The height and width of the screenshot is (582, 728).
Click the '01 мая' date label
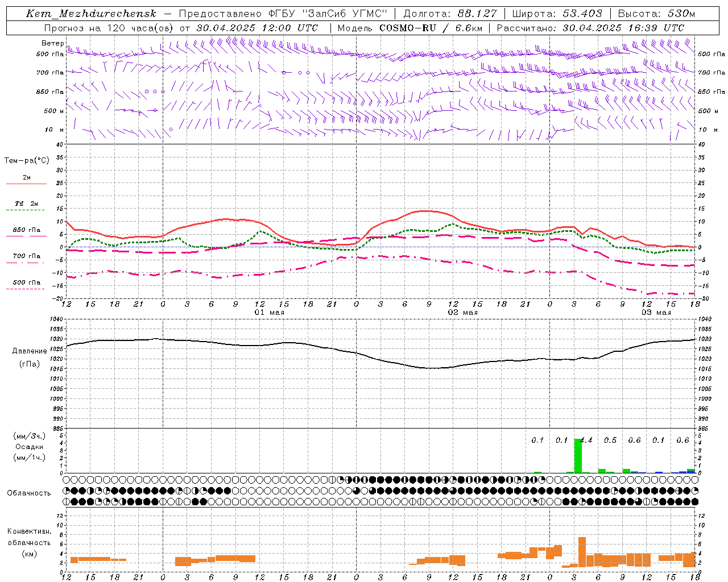click(x=269, y=313)
